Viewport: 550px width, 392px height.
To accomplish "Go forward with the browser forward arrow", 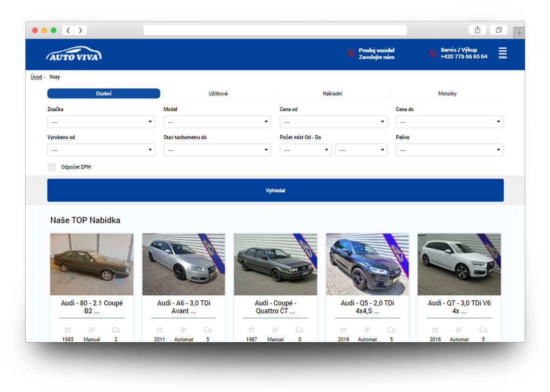I will 80,31.
